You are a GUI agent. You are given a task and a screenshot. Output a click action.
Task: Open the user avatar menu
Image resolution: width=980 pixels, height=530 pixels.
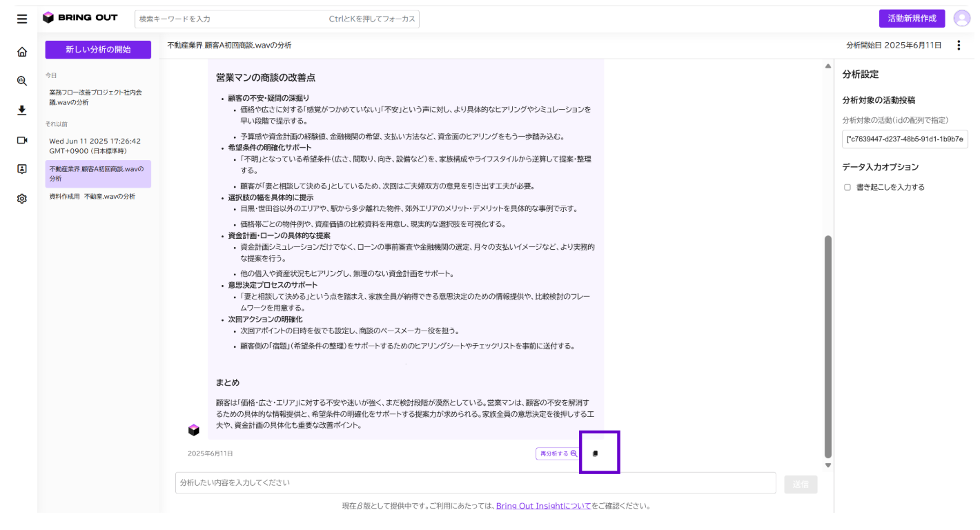click(962, 19)
